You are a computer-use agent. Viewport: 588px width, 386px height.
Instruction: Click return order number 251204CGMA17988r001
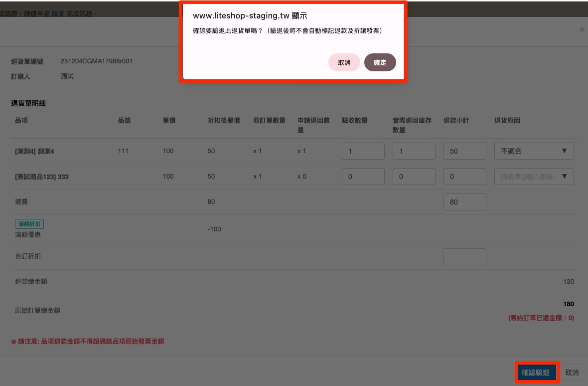click(96, 61)
